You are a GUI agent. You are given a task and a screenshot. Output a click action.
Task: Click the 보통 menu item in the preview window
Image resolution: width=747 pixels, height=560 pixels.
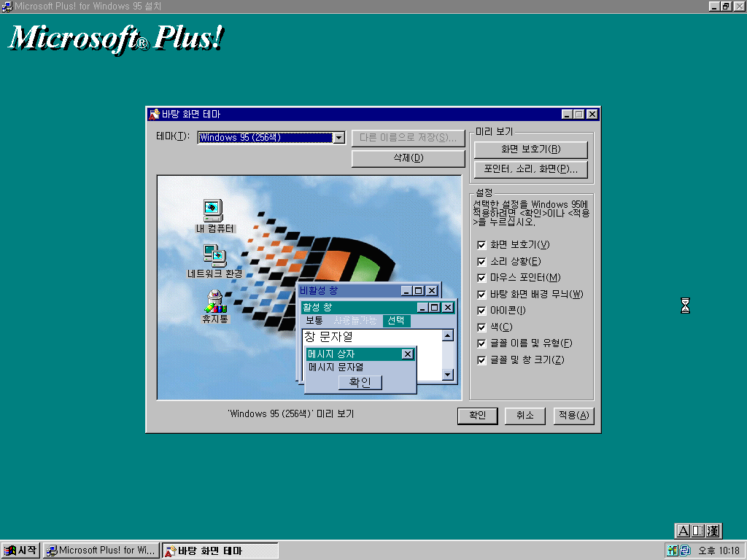click(x=314, y=321)
